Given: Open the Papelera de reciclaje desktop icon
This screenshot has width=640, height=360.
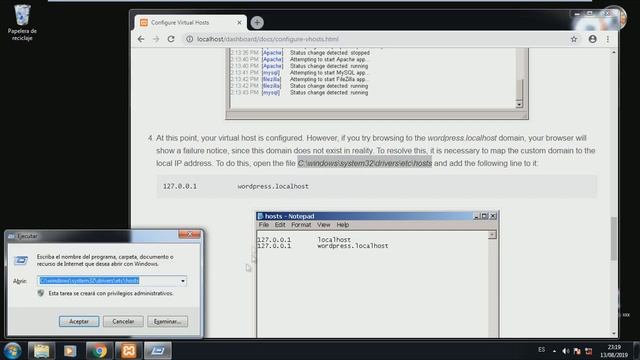Looking at the screenshot, I should (22, 22).
